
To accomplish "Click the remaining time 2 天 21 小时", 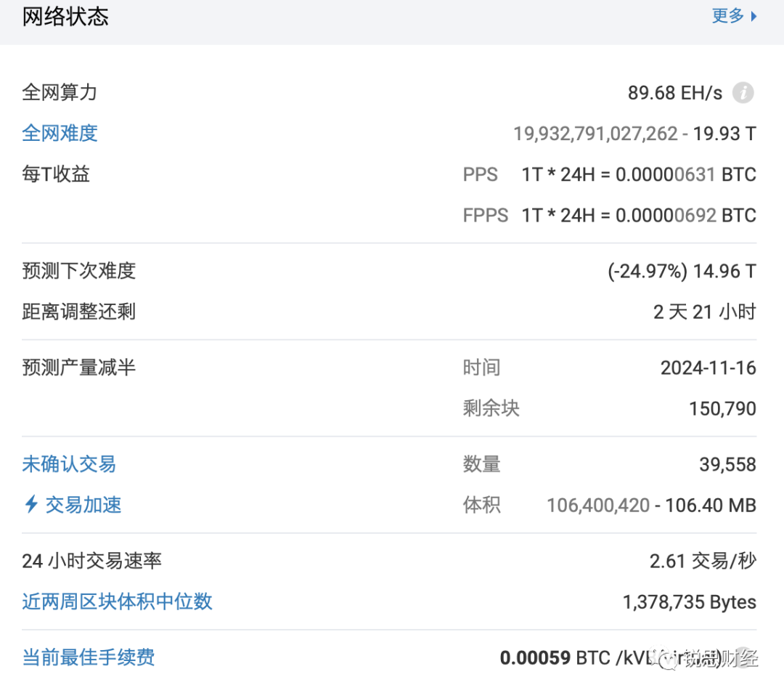I will 704,312.
